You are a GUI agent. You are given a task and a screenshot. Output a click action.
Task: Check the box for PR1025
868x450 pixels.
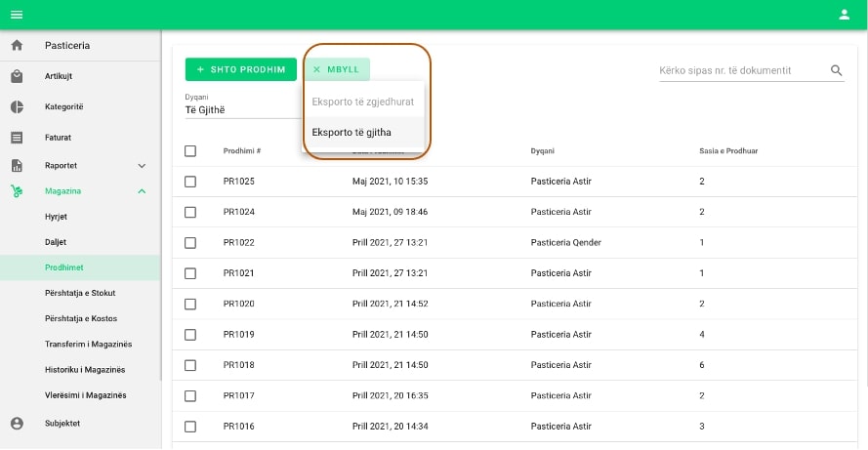coord(190,182)
